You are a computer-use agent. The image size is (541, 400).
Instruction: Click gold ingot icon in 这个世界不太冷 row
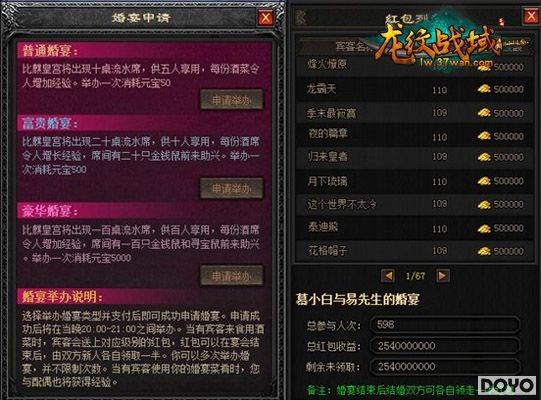(x=484, y=204)
